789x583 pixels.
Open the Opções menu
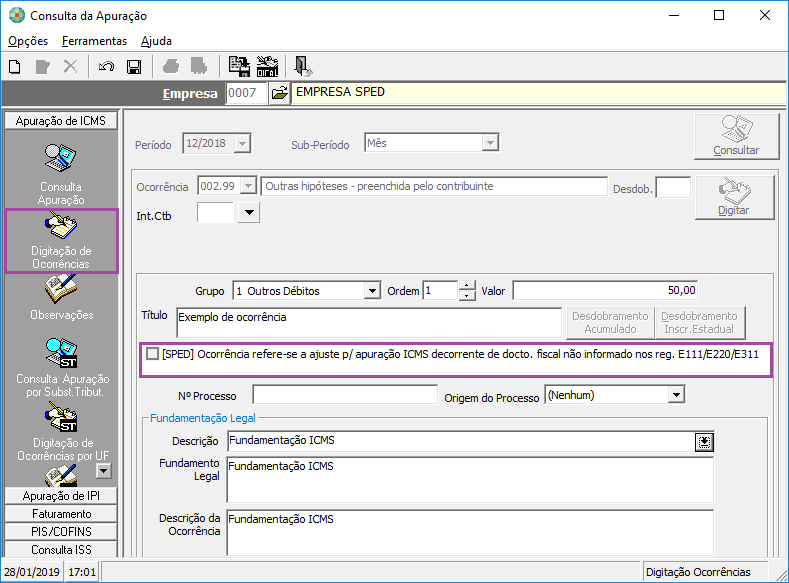click(x=28, y=41)
